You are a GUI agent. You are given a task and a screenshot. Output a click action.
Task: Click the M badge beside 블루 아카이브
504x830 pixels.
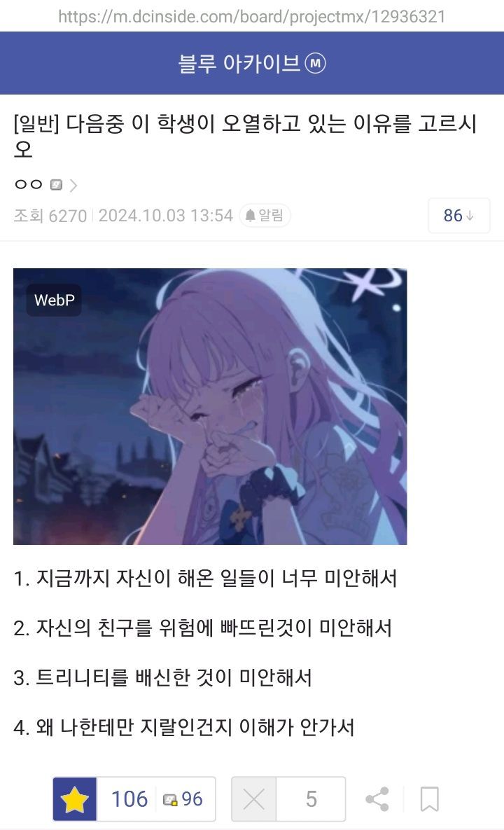point(316,64)
